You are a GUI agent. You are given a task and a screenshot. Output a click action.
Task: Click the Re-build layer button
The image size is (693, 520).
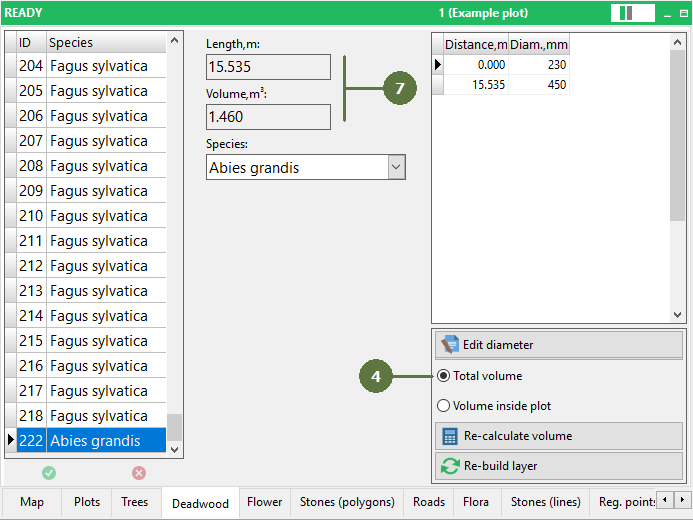point(559,466)
